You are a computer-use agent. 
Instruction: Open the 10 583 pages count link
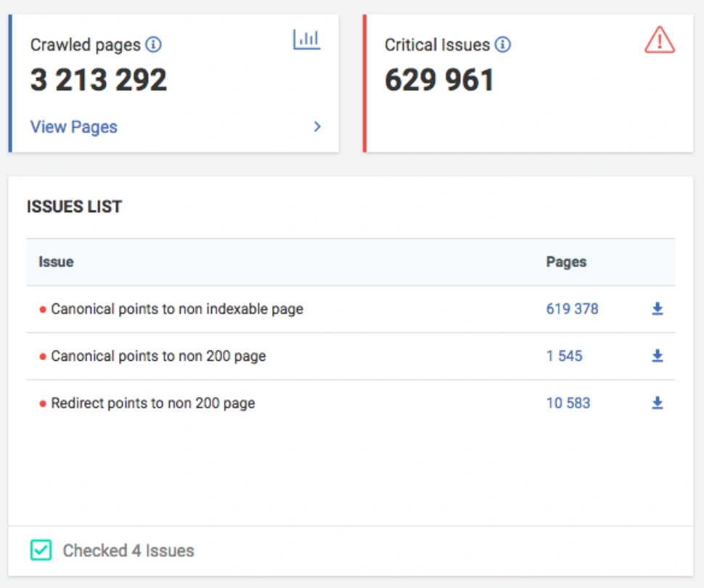click(x=568, y=403)
